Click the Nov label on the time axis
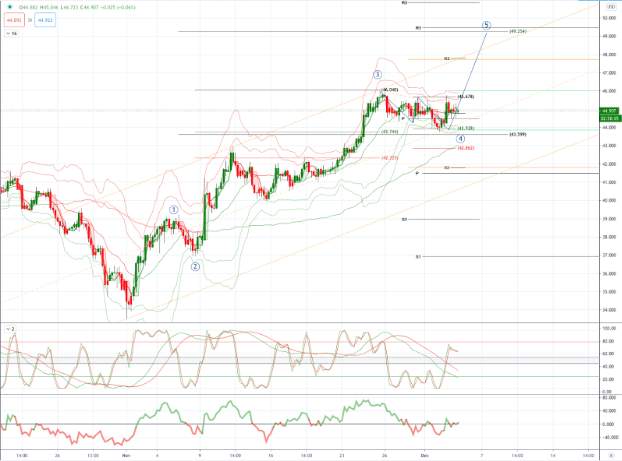The height and width of the screenshot is (461, 622). [x=126, y=455]
